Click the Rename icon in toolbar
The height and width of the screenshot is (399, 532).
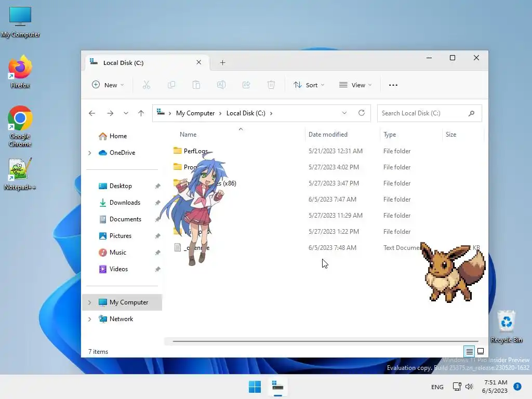(x=221, y=85)
